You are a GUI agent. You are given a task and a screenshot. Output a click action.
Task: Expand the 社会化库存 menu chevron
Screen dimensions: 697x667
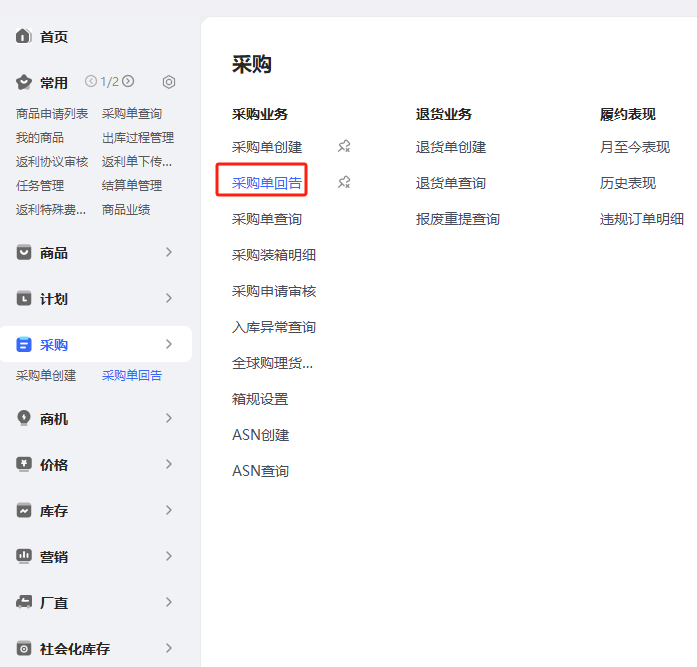[169, 649]
